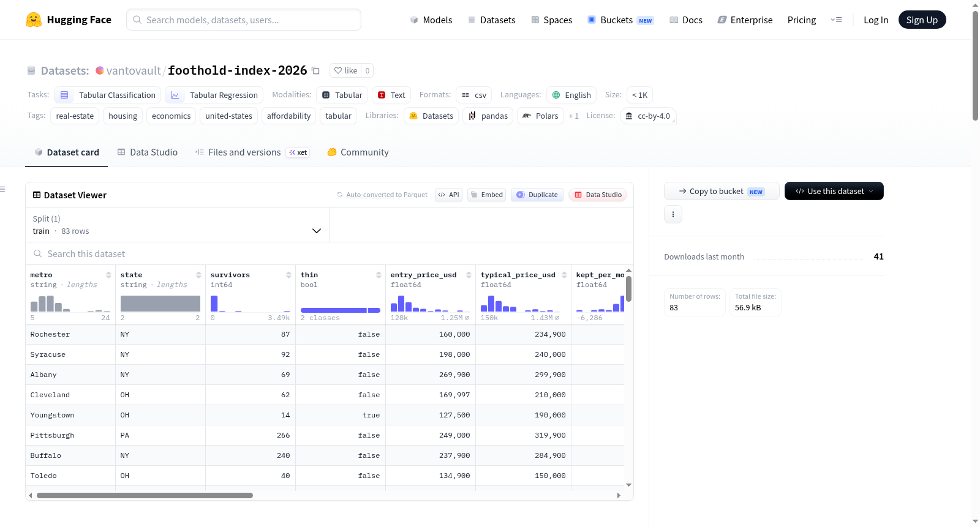Click the table's vertical scrollbar thumb

pos(628,289)
